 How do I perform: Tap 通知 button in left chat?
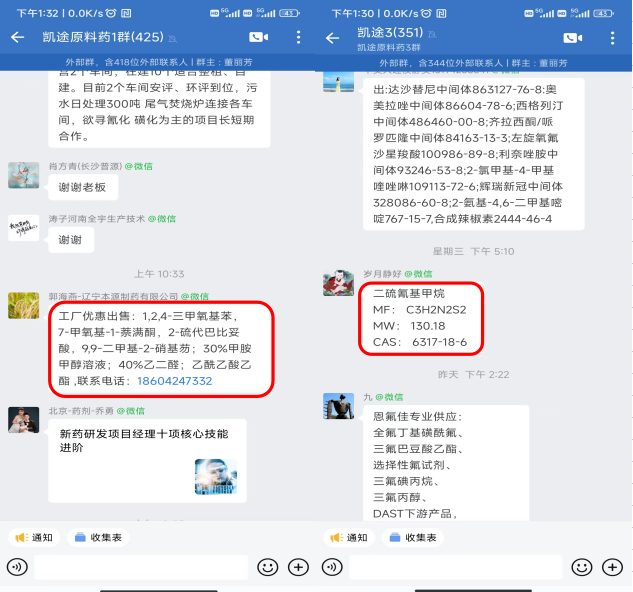click(x=34, y=537)
